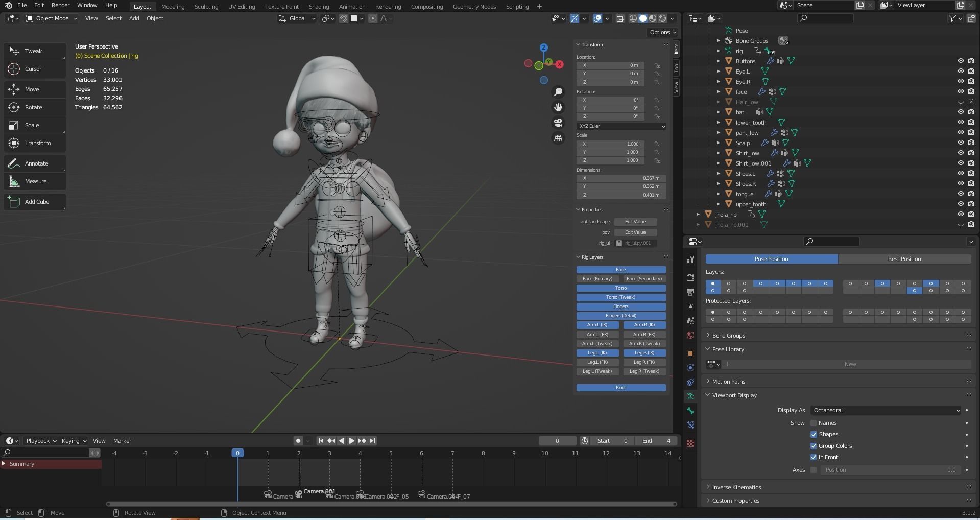Switch to the Geometry Nodes workspace tab
The height and width of the screenshot is (520, 980).
point(474,7)
